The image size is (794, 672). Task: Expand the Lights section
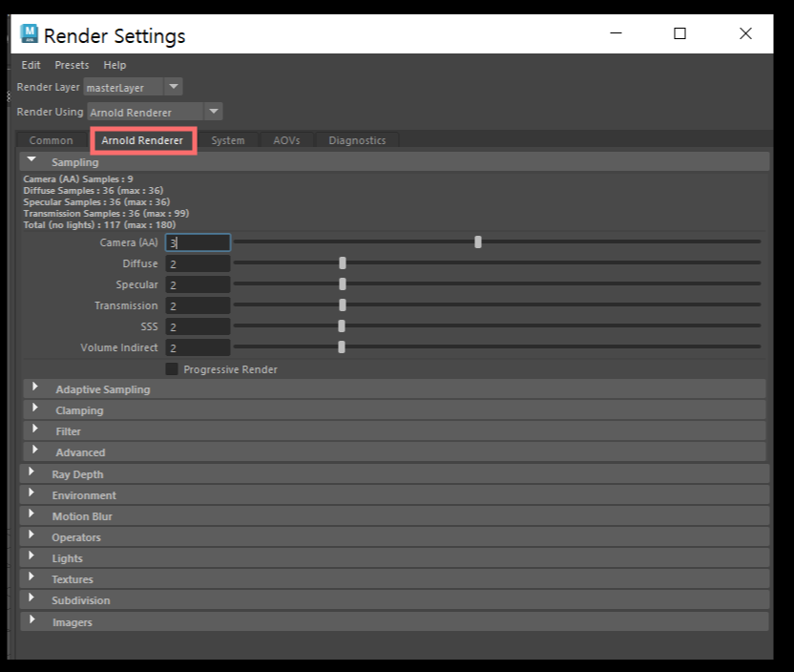click(x=394, y=558)
